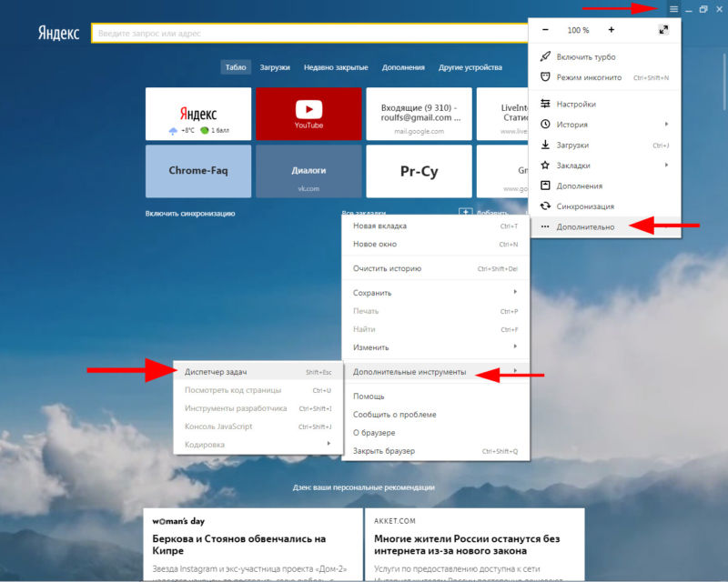
Task: Click the Закладки star icon
Action: tap(545, 166)
